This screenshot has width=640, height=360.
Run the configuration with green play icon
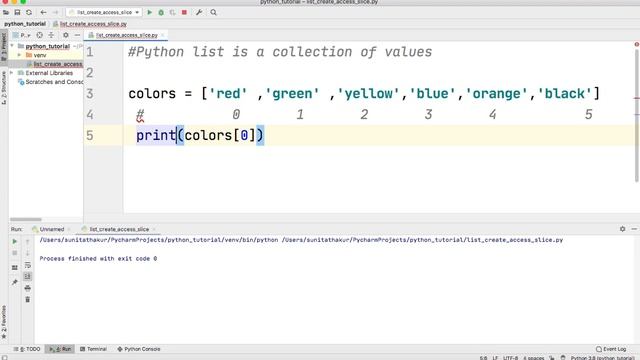pyautogui.click(x=150, y=13)
